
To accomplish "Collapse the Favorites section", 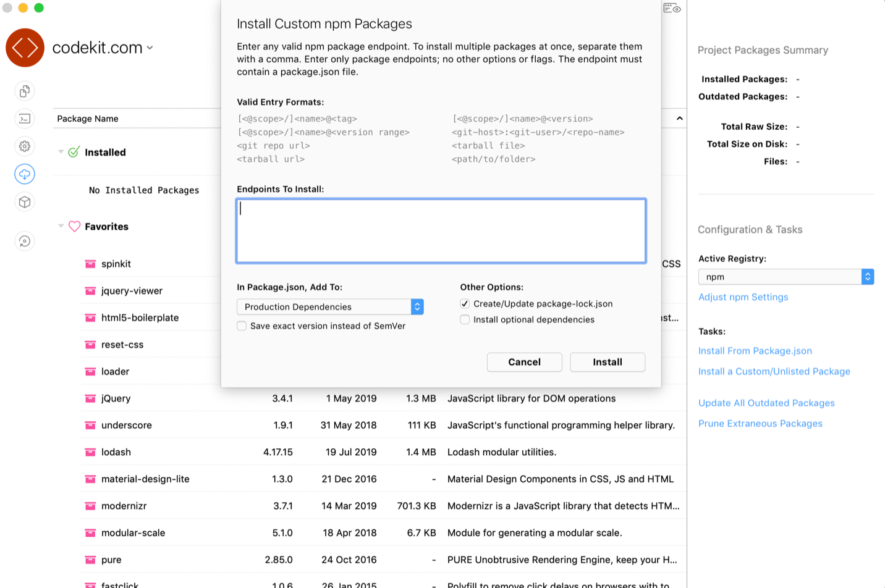I will [x=61, y=227].
